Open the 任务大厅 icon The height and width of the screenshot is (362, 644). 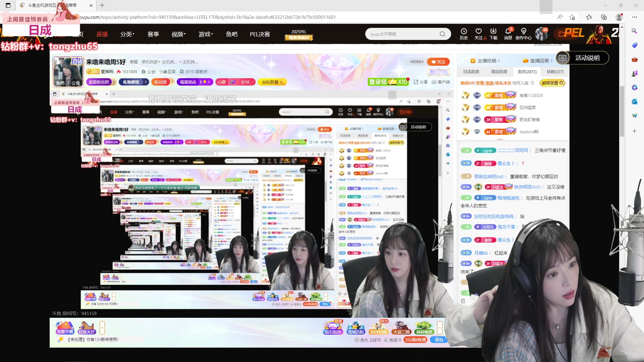87,328
